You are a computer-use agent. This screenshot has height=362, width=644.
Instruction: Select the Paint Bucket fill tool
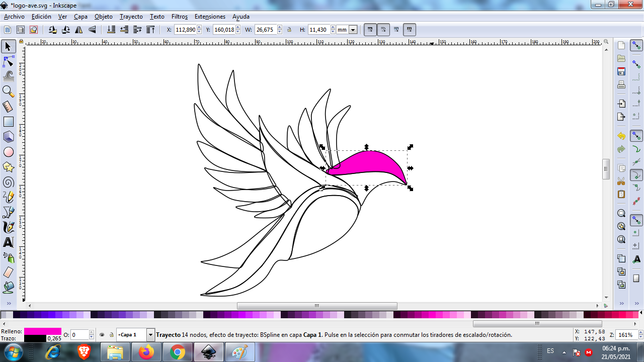(8, 288)
